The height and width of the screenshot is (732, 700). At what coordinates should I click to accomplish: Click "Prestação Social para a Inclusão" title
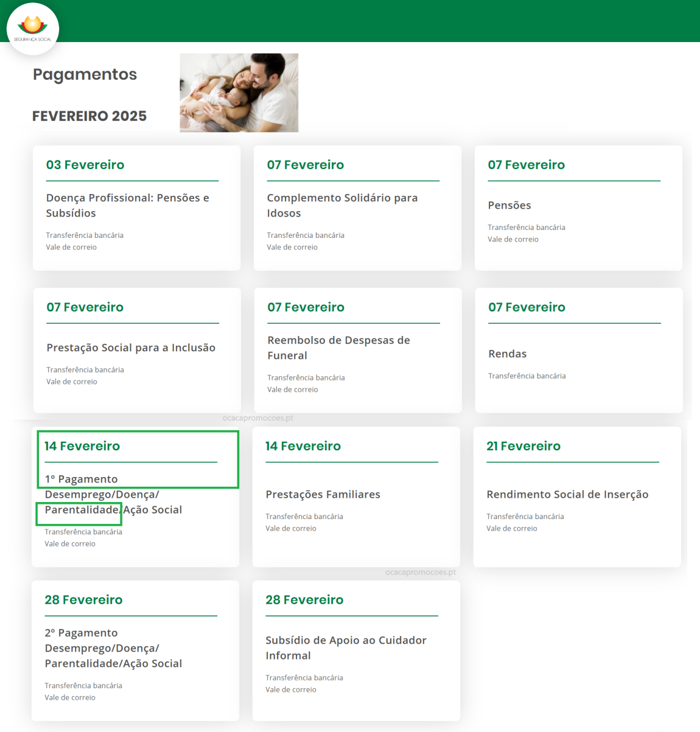point(131,348)
